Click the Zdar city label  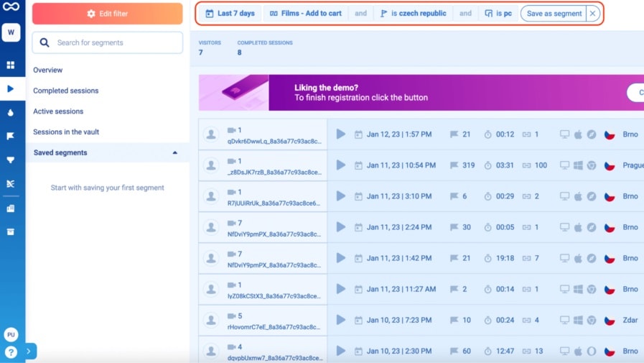pos(630,320)
